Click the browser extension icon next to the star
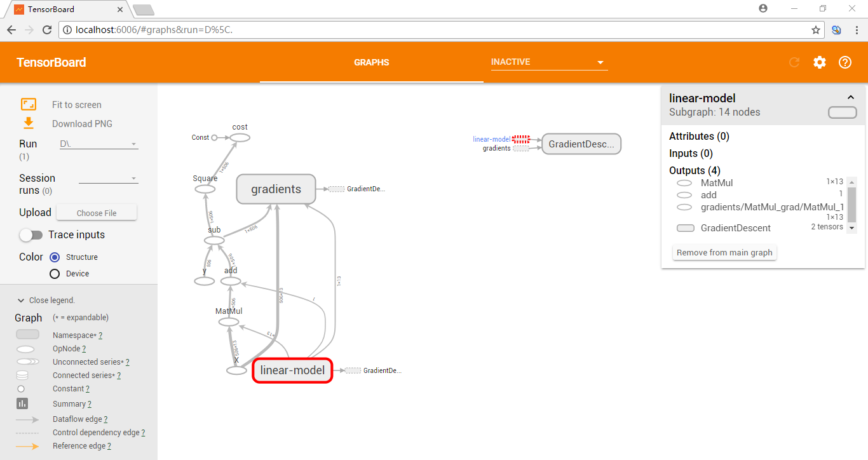The height and width of the screenshot is (460, 868). [836, 30]
